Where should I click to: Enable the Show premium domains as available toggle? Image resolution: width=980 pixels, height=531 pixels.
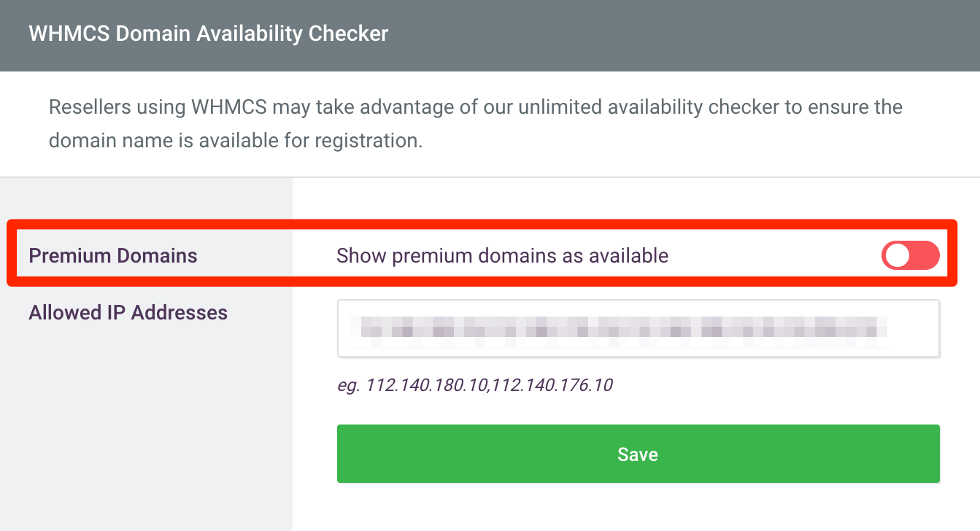tap(910, 255)
